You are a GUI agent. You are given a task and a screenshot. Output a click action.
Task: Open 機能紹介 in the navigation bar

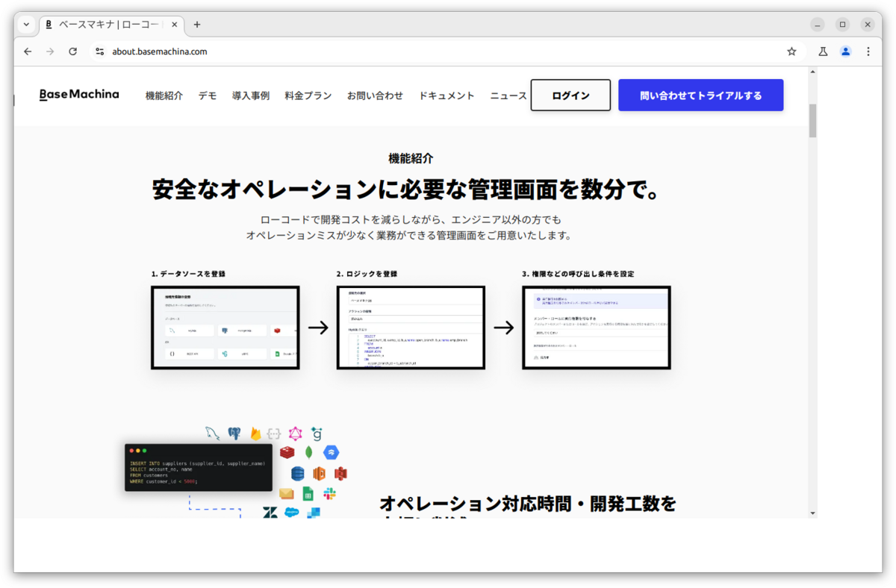pyautogui.click(x=164, y=96)
